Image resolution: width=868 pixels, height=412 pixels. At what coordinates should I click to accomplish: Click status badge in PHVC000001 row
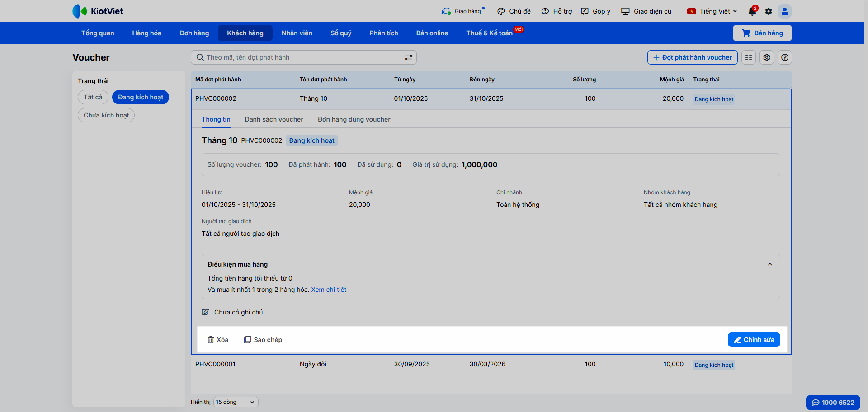tap(714, 365)
